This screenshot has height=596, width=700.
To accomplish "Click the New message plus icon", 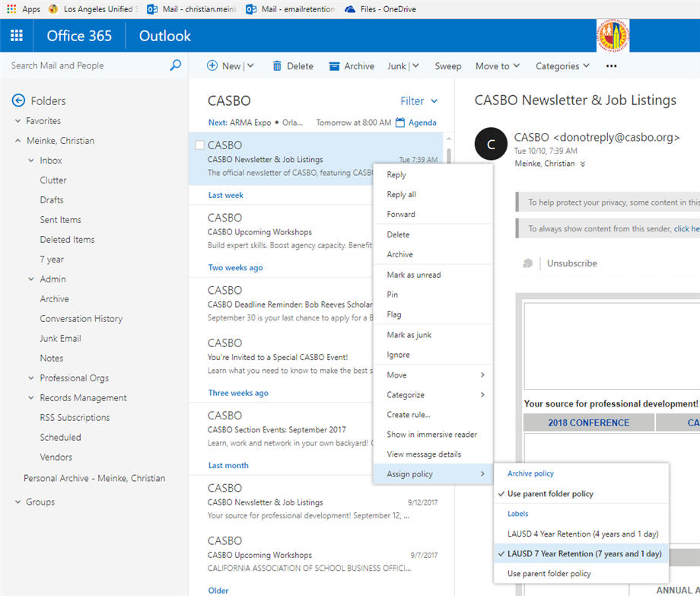I will (x=212, y=65).
